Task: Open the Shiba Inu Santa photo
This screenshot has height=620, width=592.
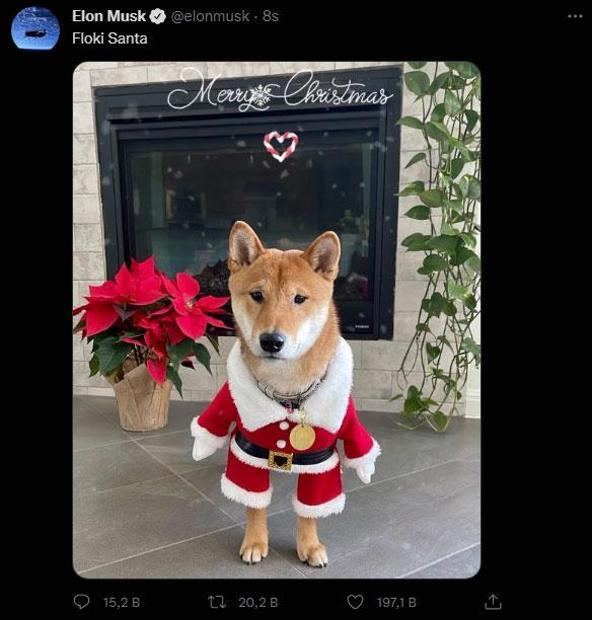Action: pyautogui.click(x=276, y=319)
